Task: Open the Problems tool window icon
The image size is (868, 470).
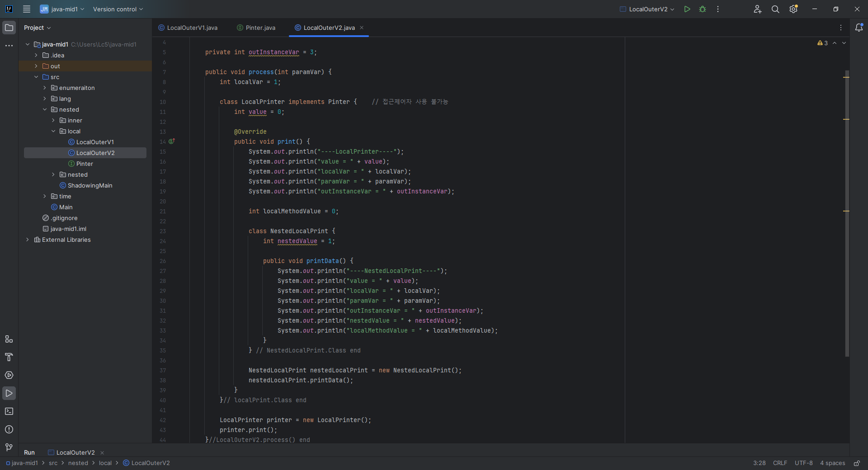Action: (x=9, y=429)
